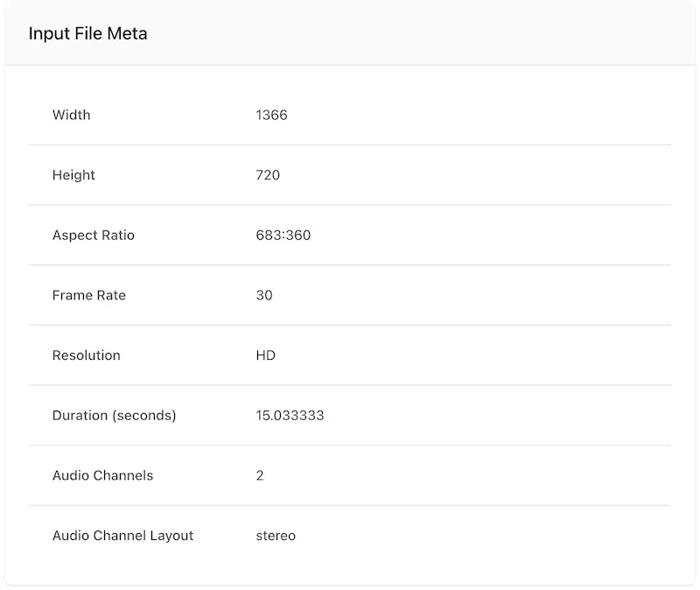Select the Frame Rate label

point(88,295)
